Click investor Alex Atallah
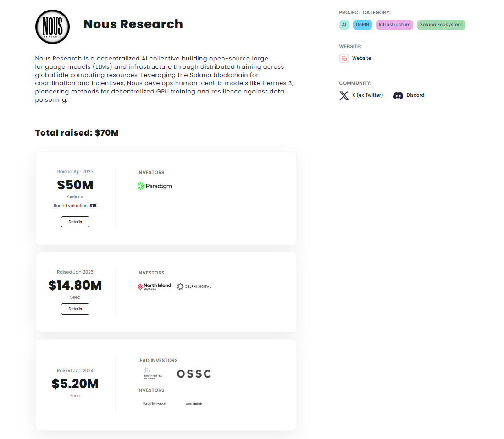This screenshot has height=439, width=504. [194, 404]
